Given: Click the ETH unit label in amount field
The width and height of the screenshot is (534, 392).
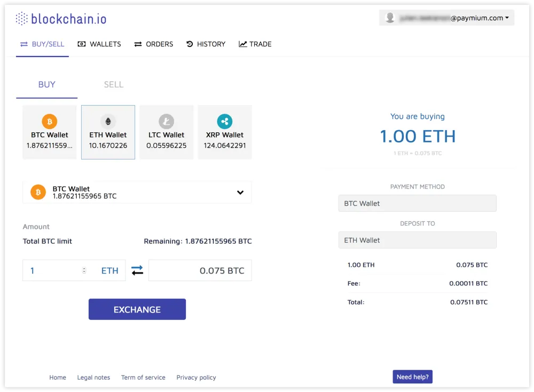Looking at the screenshot, I should [x=109, y=270].
